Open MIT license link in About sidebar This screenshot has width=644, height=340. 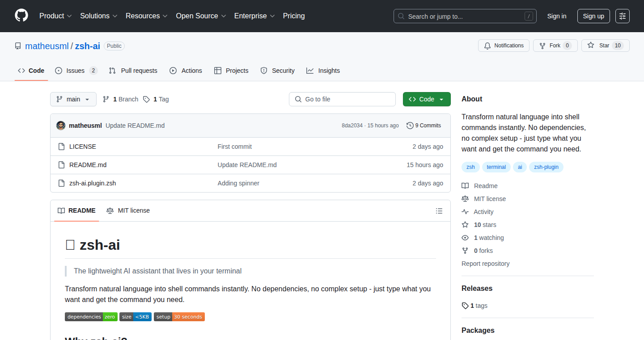point(484,199)
